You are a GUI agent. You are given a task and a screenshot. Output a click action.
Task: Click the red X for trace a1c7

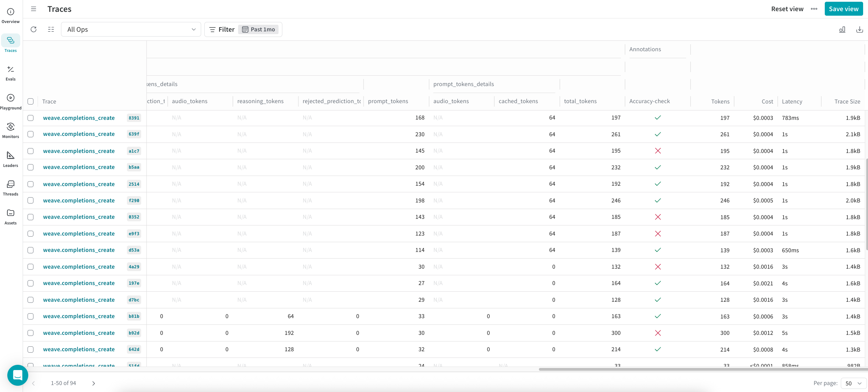(x=658, y=151)
